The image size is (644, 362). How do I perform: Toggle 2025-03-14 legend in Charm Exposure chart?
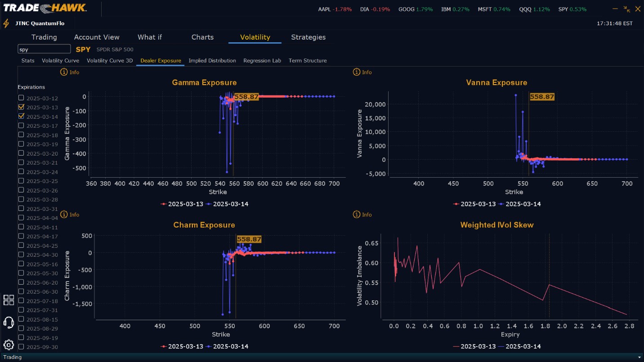pyautogui.click(x=227, y=346)
